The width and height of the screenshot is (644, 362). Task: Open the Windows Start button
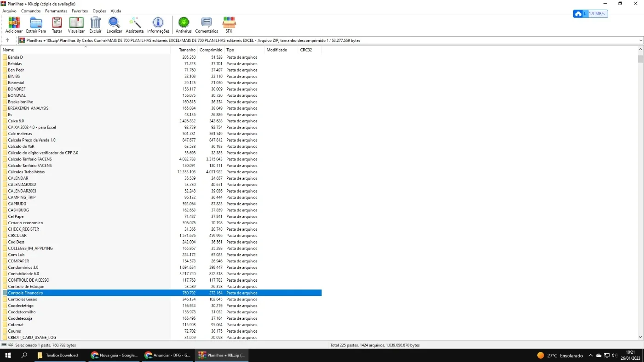coord(8,355)
